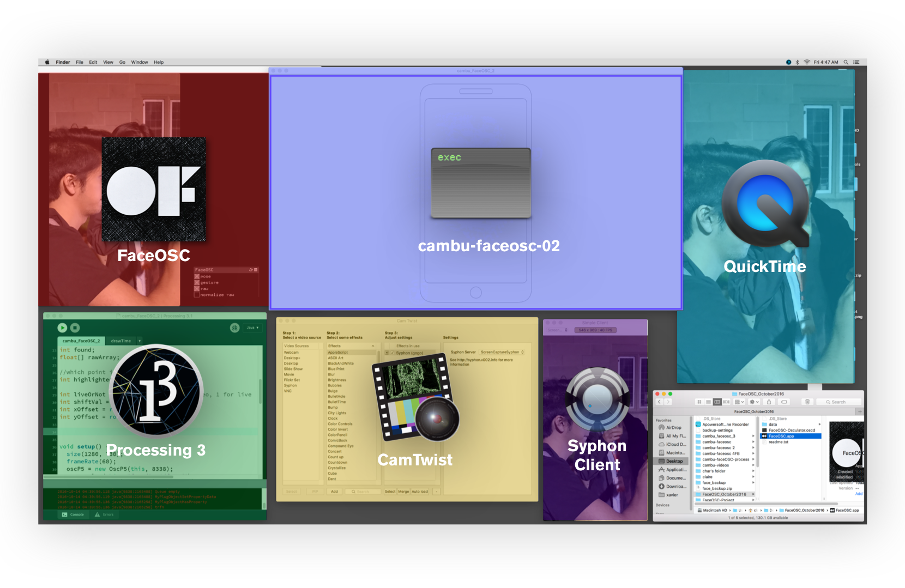Switch Finder to column view
Screen dimensions: 905x588
[x=717, y=402]
